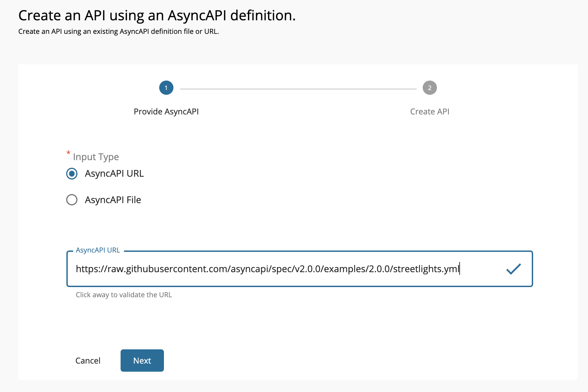Viewport: 588px width, 392px height.
Task: Click "streetlights.yml" at the end of the URL
Action: coord(426,269)
